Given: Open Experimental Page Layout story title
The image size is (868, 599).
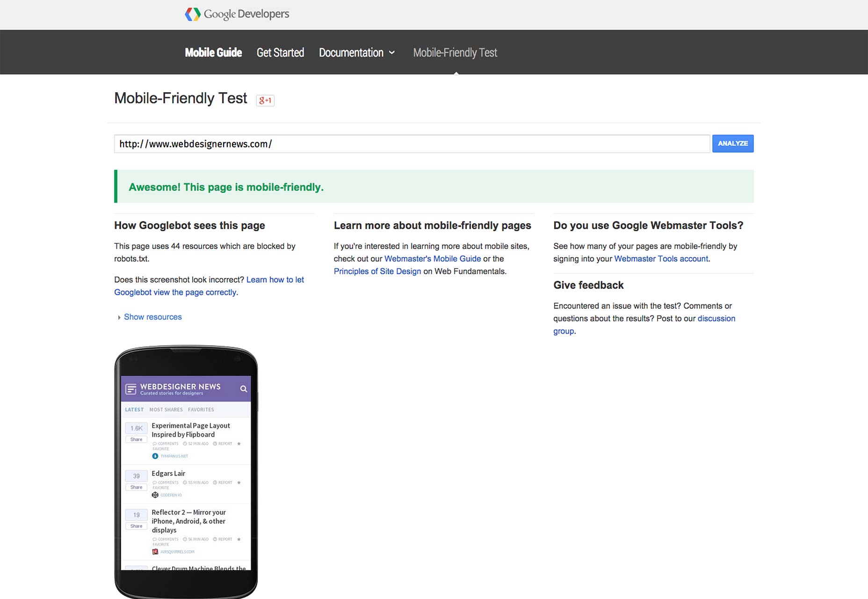Looking at the screenshot, I should [x=191, y=430].
